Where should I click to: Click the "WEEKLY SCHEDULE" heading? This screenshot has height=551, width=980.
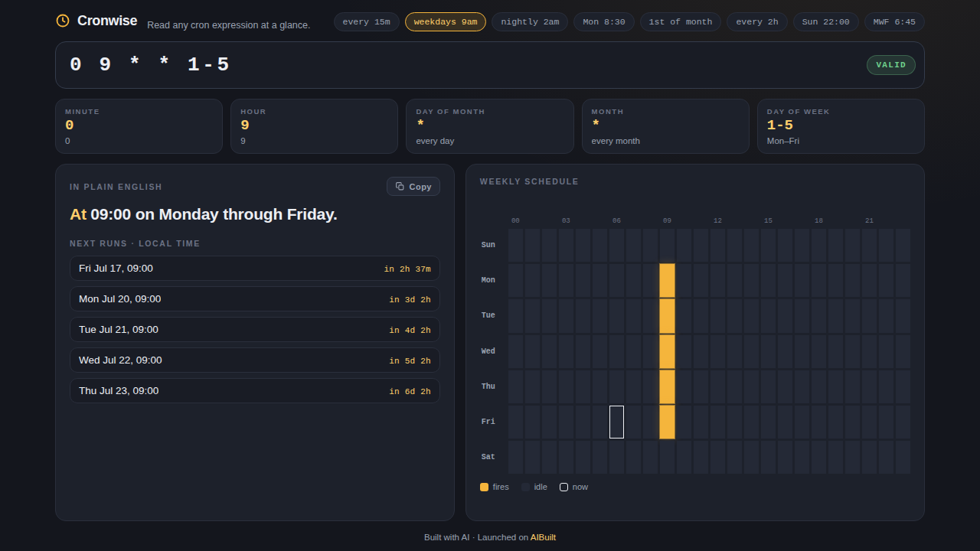point(529,181)
